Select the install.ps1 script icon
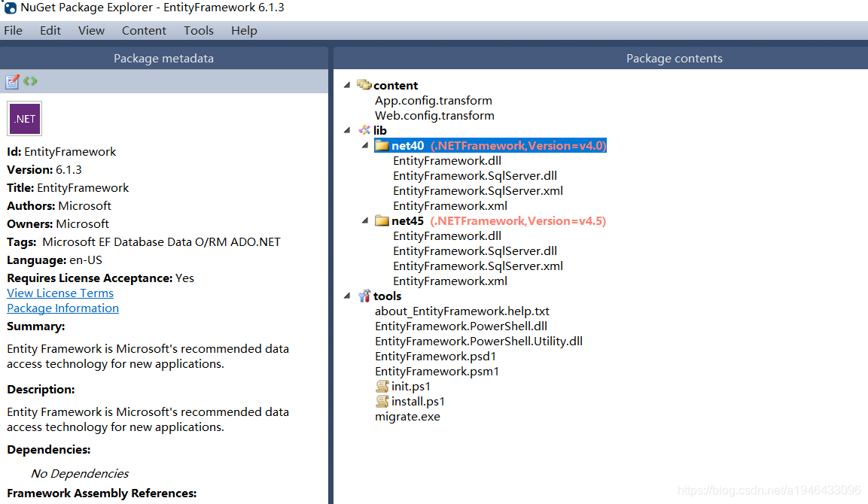The image size is (868, 504). (383, 401)
